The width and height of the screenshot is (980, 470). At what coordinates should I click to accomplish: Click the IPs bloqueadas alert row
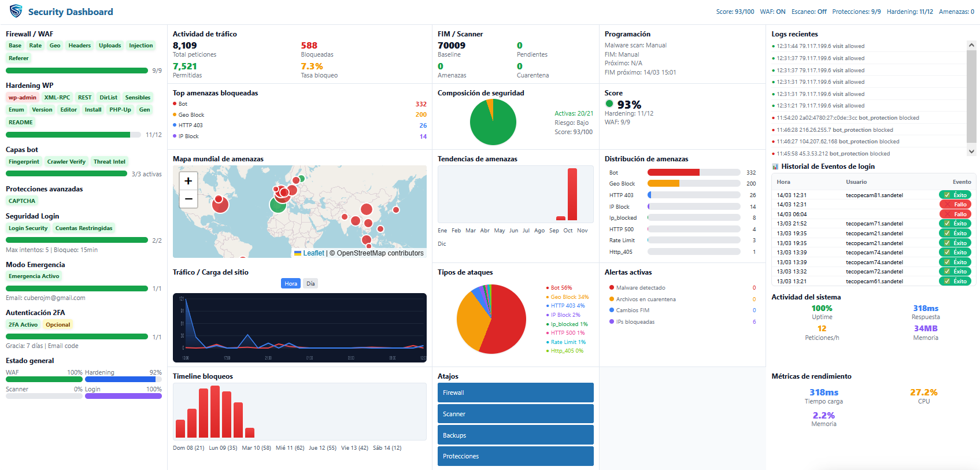pos(682,322)
